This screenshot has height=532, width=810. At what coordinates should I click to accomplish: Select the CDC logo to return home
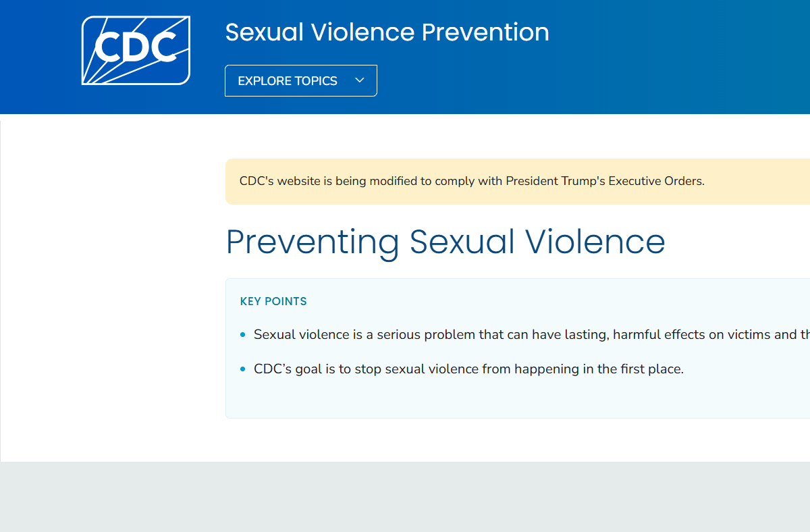tap(135, 49)
